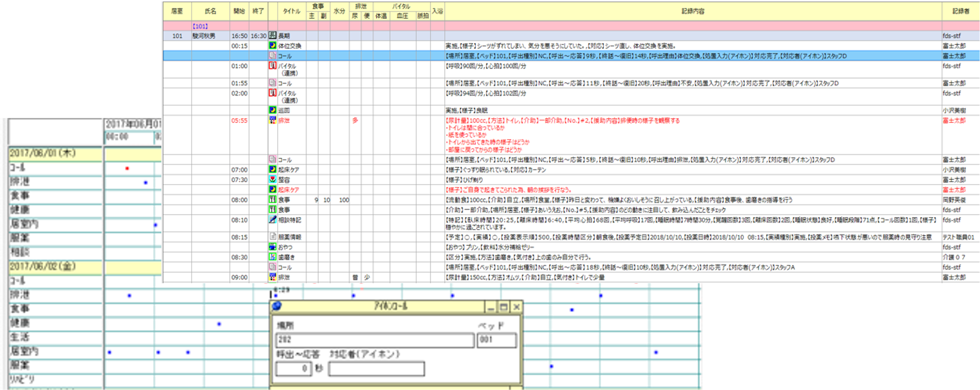Click the 終了 column header
This screenshot has width=980, height=390.
[258, 11]
